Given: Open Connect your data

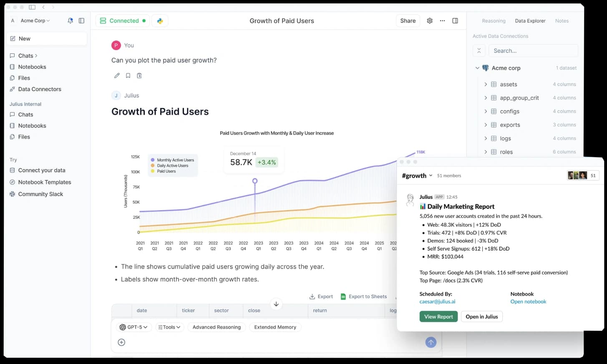Looking at the screenshot, I should pos(38,170).
